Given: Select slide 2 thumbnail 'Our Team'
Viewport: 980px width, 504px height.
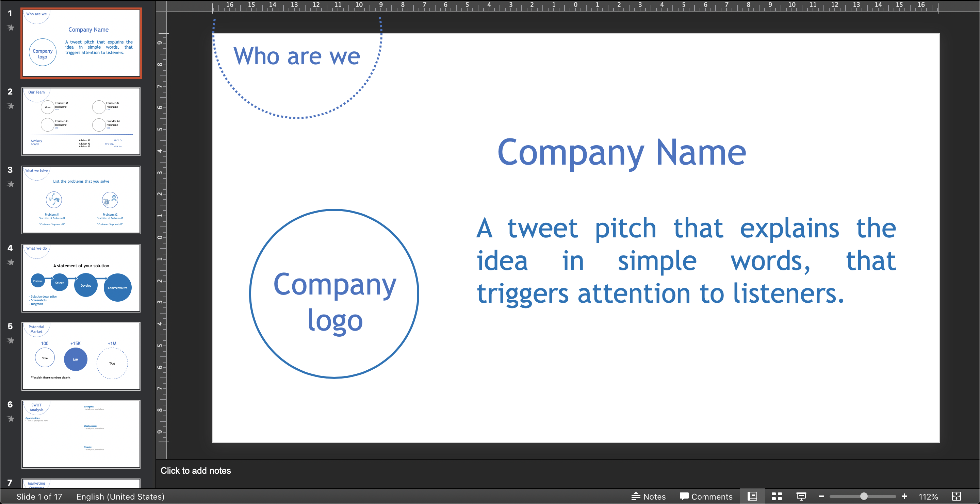Looking at the screenshot, I should click(x=81, y=121).
